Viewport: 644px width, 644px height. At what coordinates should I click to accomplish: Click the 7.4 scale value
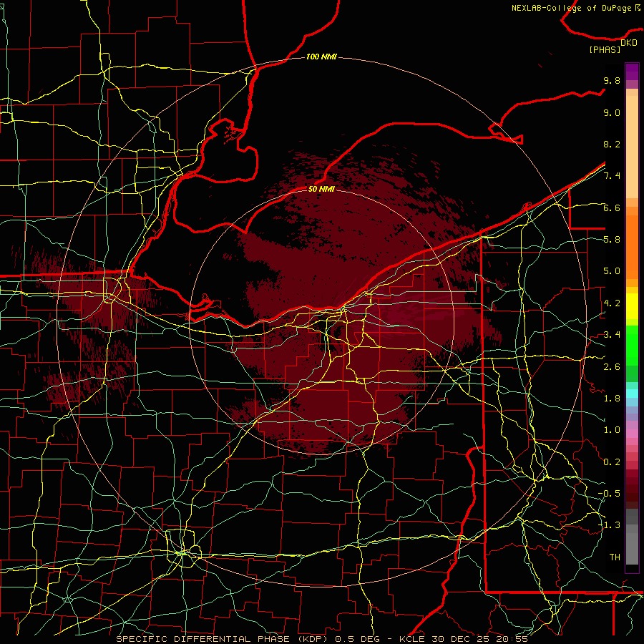[612, 176]
